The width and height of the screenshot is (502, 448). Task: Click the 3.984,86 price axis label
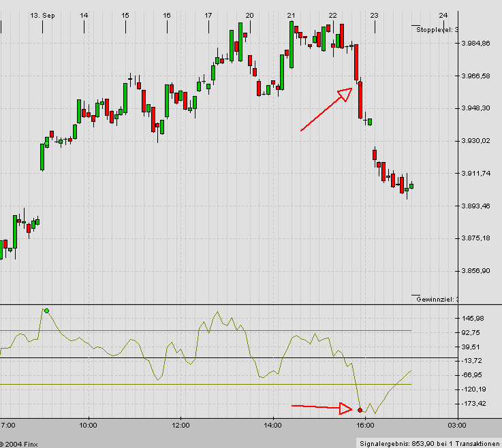(475, 44)
